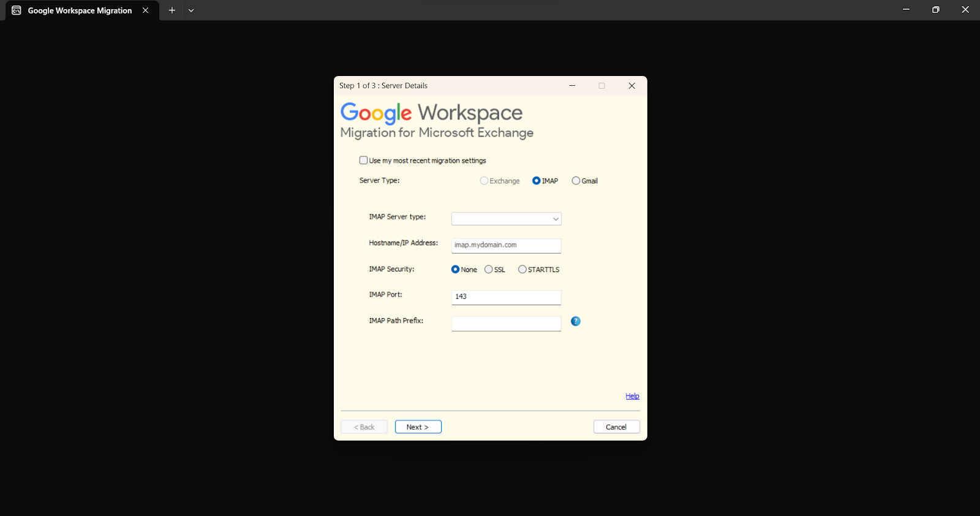Click the Next > button
980x516 pixels.
tap(418, 427)
